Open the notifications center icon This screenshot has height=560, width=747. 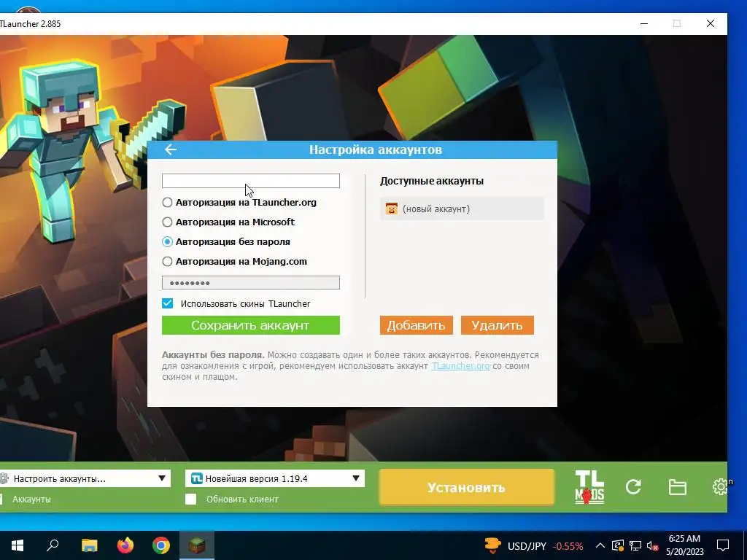pos(723,545)
